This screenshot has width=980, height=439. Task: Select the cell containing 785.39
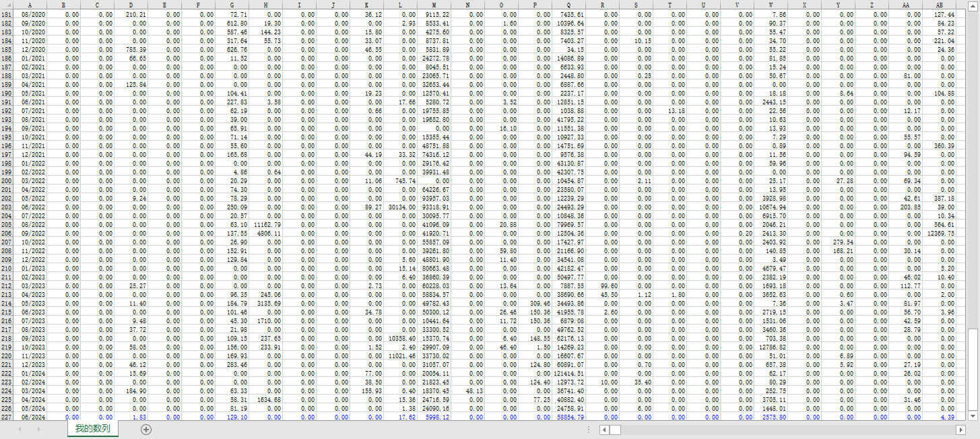[131, 49]
